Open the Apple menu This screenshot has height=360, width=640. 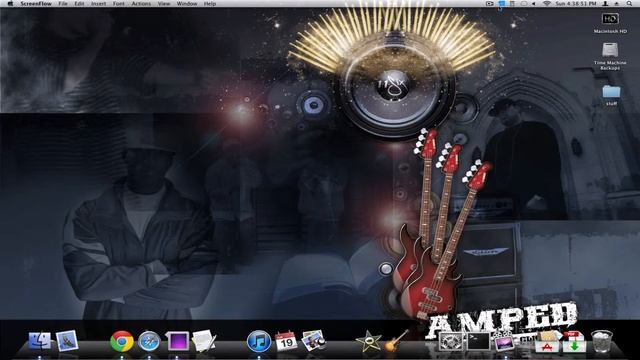point(10,3)
